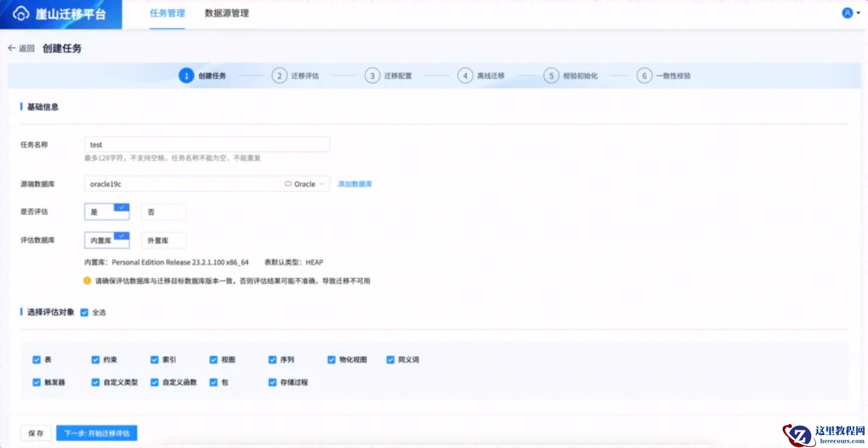This screenshot has width=868, height=448.
Task: Open the 源端数据库 dropdown
Action: coord(207,184)
